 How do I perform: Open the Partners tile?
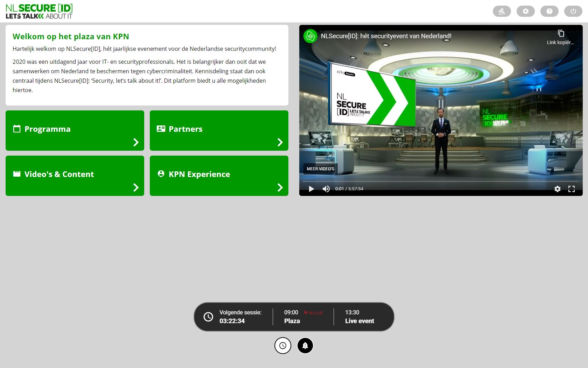click(x=219, y=130)
